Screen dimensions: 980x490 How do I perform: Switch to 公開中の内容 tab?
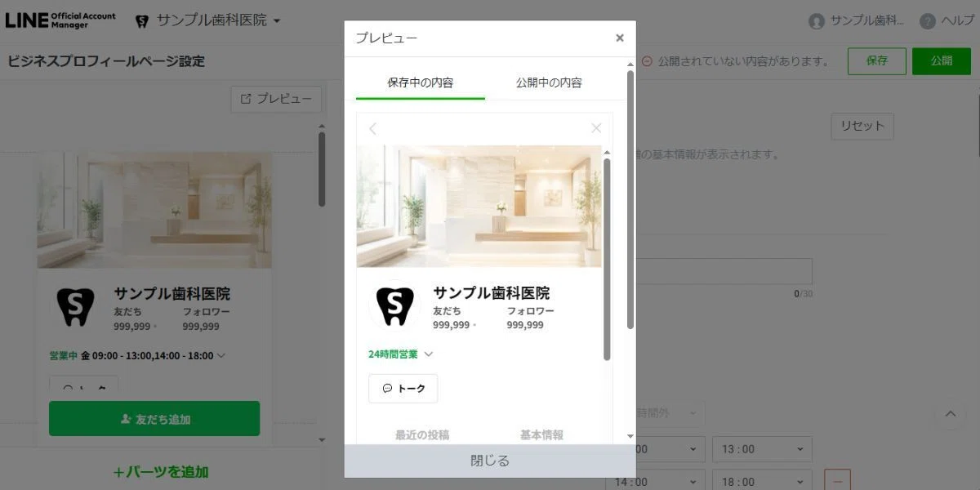click(x=549, y=82)
